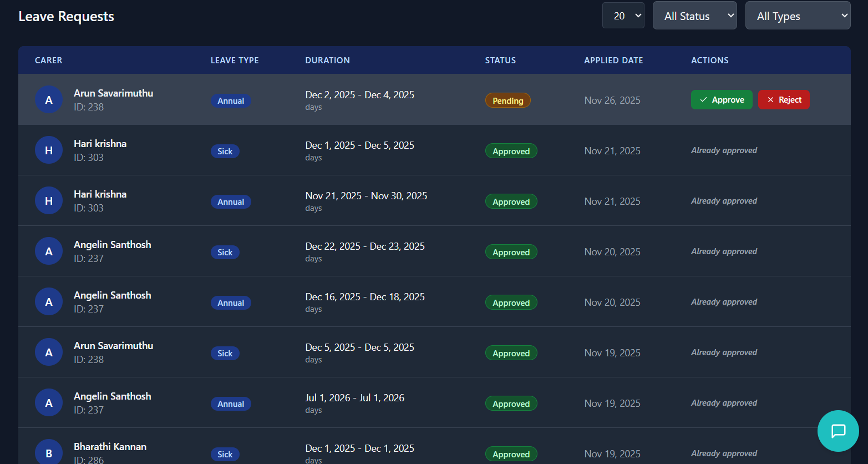
Task: Click the Applied Date column header
Action: click(613, 60)
